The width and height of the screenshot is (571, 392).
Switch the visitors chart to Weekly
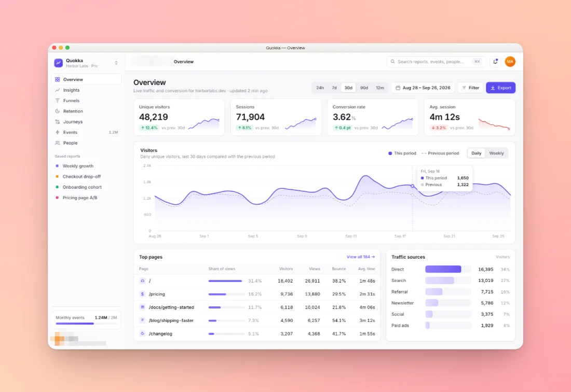[496, 153]
